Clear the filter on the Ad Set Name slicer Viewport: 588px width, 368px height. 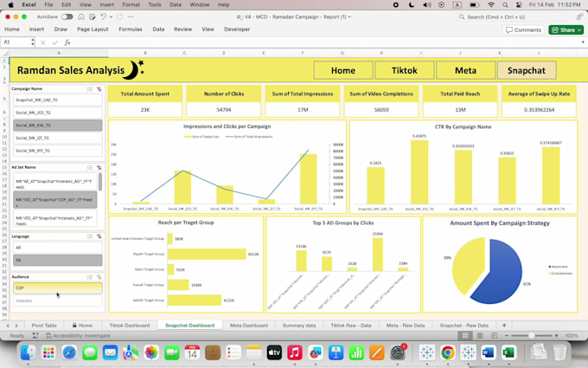pos(99,167)
